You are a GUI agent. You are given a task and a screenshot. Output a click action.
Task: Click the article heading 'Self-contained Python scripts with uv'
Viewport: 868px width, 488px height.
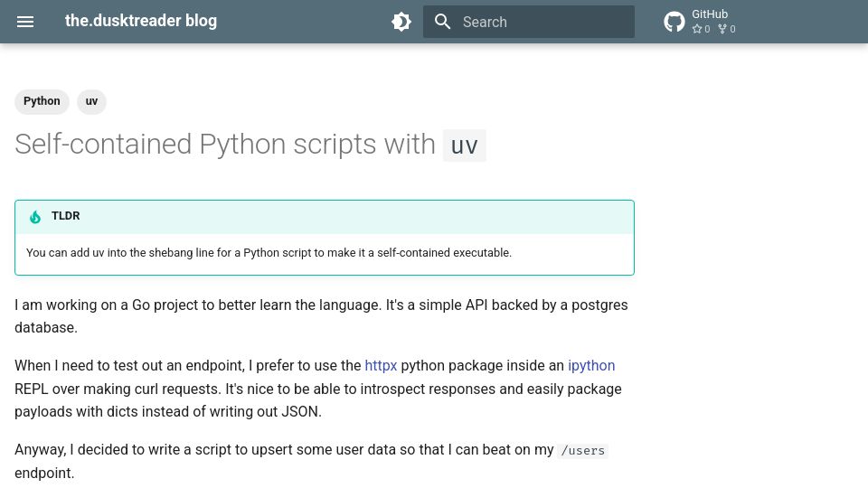click(250, 145)
